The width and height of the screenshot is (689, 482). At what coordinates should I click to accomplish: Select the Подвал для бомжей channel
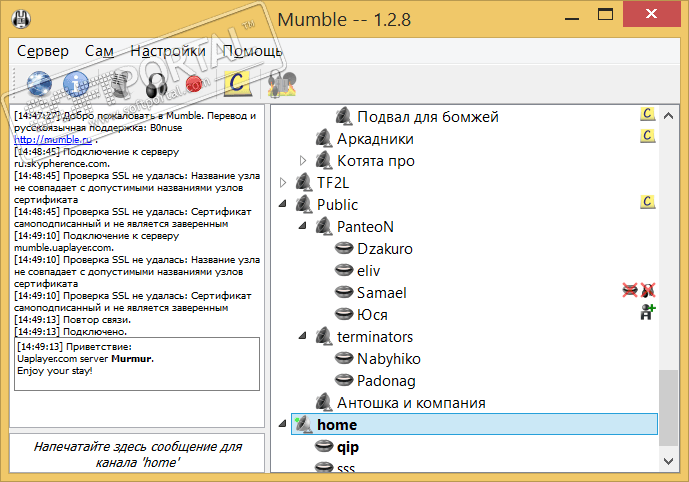[428, 117]
